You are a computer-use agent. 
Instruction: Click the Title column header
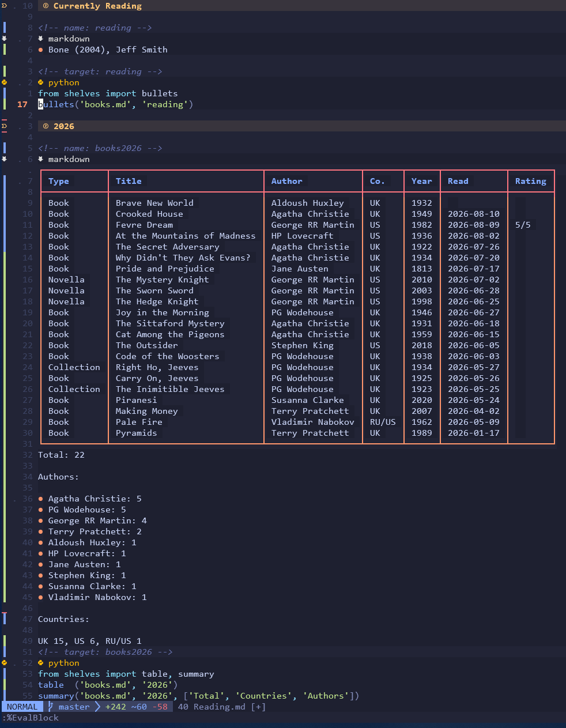pos(129,181)
